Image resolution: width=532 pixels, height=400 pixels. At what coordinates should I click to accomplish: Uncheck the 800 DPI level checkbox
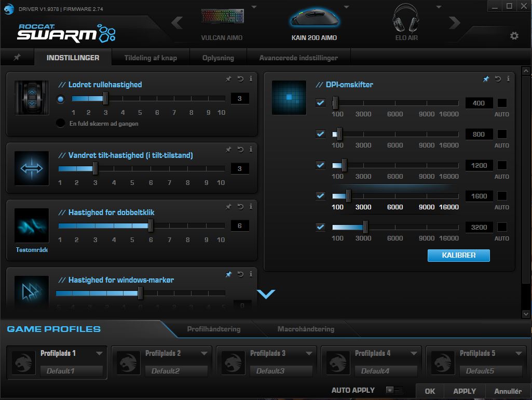(x=320, y=134)
